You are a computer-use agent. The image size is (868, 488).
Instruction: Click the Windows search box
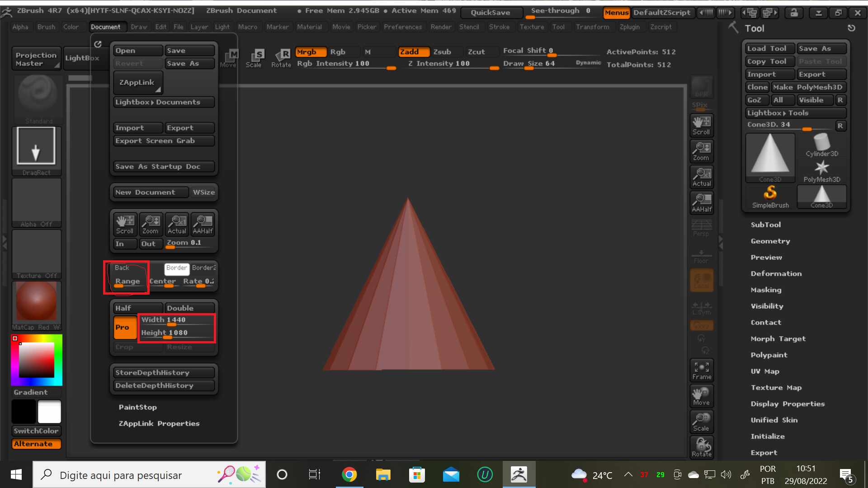(149, 475)
